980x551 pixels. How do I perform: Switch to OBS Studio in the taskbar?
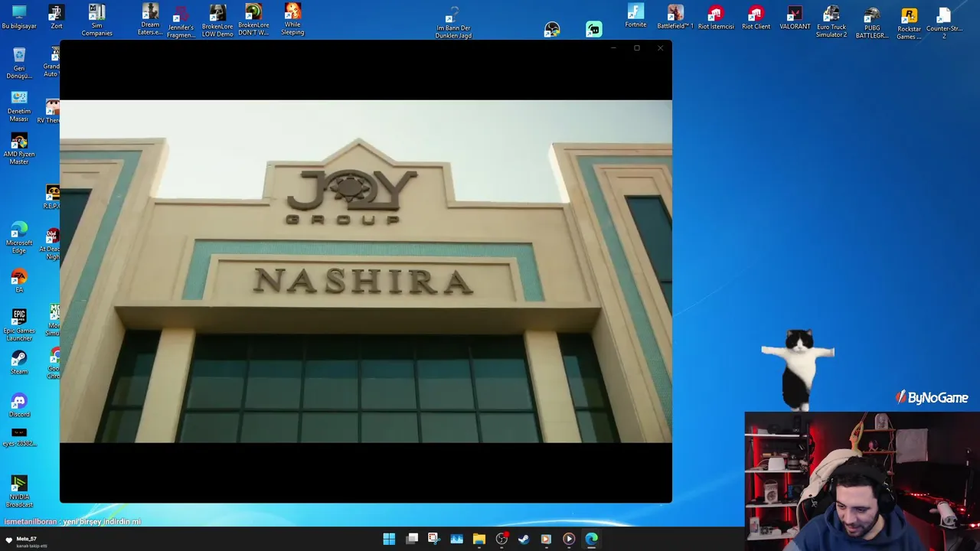[x=501, y=539]
